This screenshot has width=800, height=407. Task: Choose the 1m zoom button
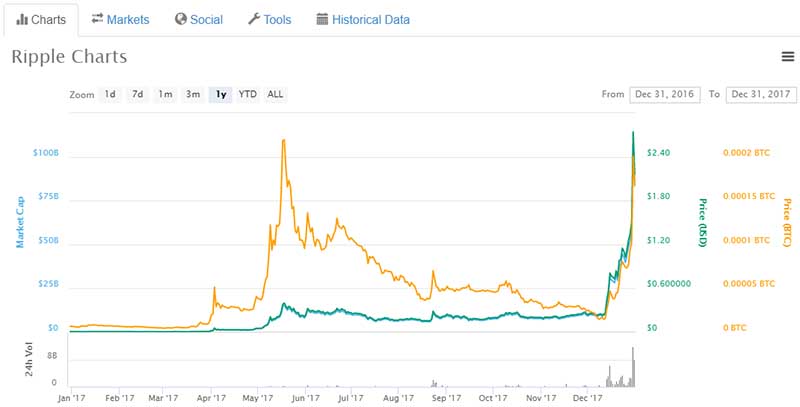click(165, 95)
